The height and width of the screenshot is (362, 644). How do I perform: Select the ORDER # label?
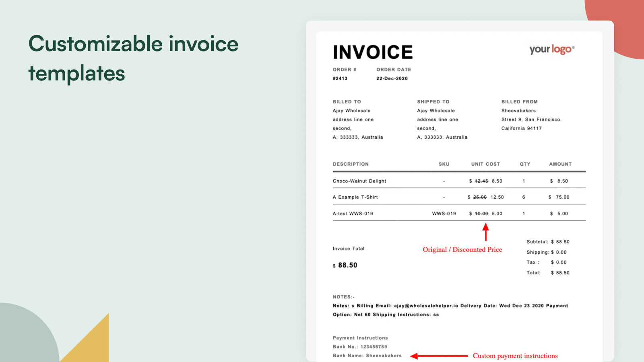tap(345, 70)
